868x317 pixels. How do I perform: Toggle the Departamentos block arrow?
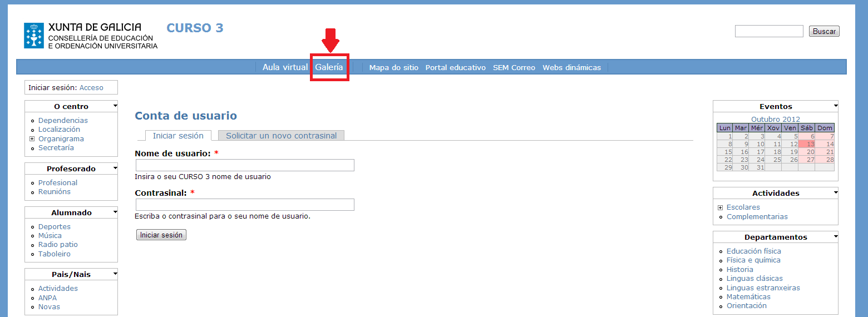point(835,236)
